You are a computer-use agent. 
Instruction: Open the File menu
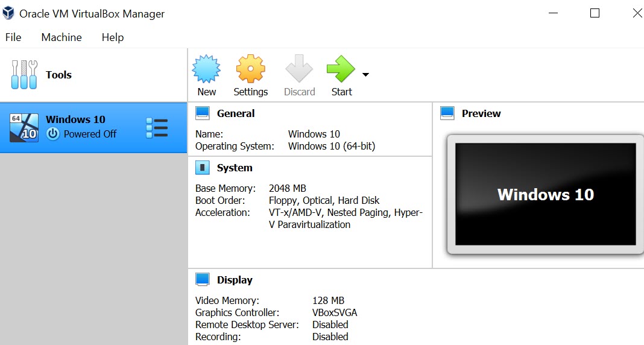click(13, 37)
